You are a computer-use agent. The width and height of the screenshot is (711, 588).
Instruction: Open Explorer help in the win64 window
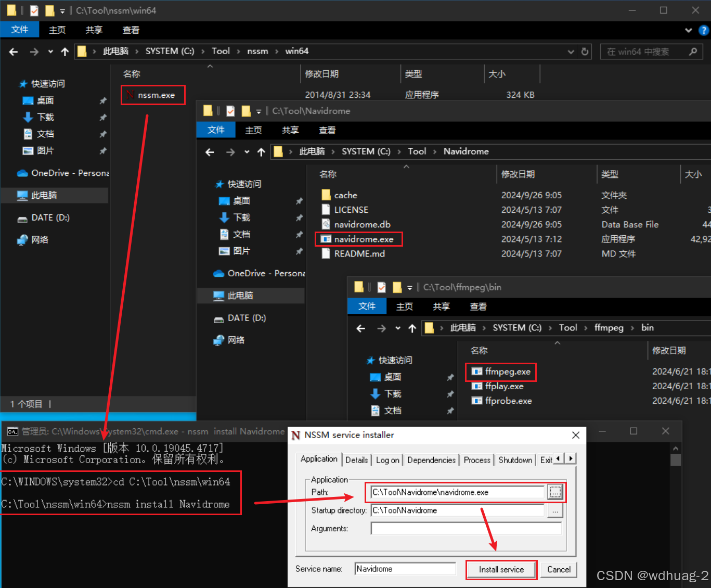coord(703,30)
